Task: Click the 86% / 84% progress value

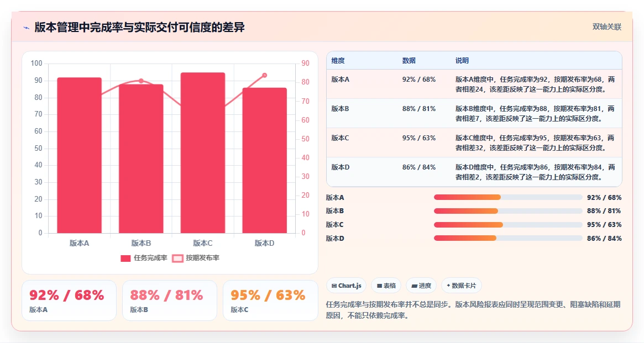Action: pyautogui.click(x=604, y=239)
